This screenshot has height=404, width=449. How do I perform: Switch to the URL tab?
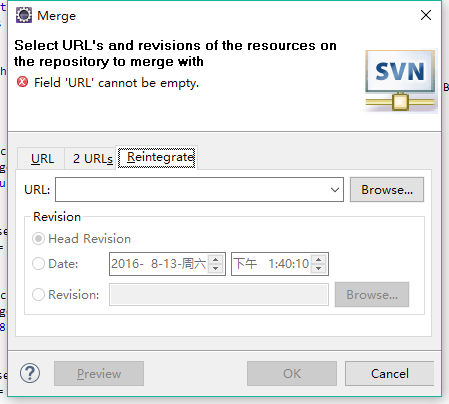point(42,159)
